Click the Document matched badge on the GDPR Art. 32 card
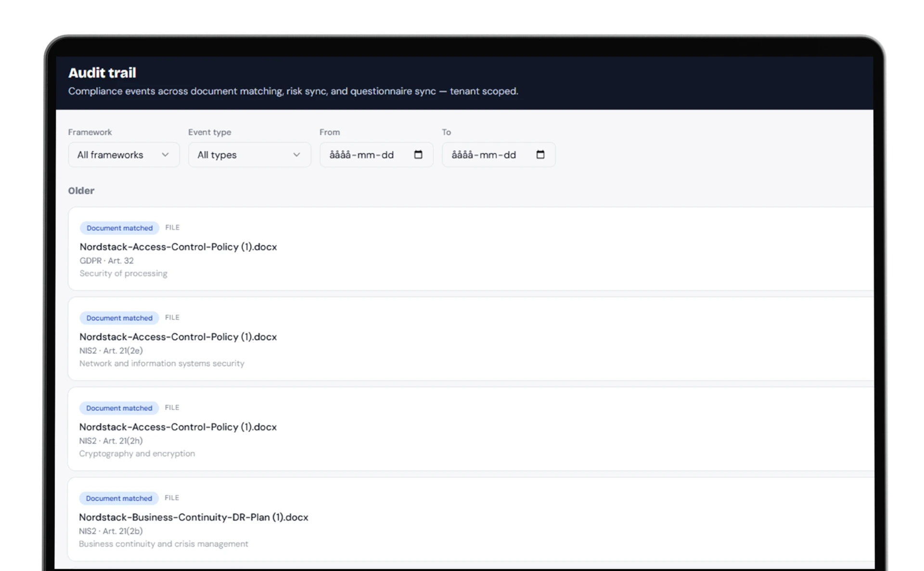This screenshot has width=924, height=571. pos(119,228)
